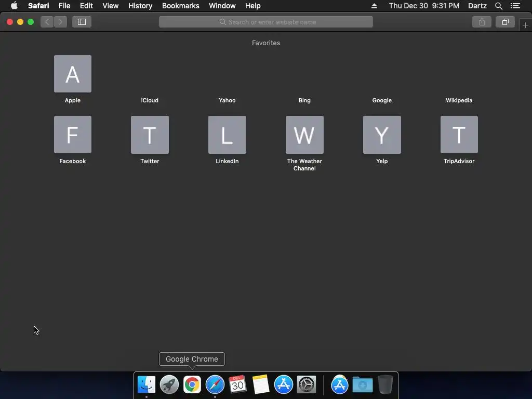Open App Store icon right of Dock separator
Image resolution: width=532 pixels, height=399 pixels.
pyautogui.click(x=340, y=384)
